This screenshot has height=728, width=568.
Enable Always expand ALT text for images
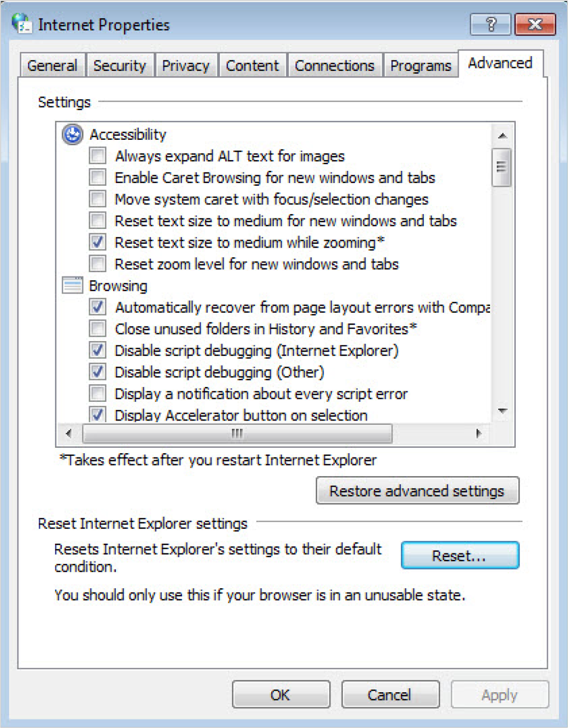[x=98, y=156]
